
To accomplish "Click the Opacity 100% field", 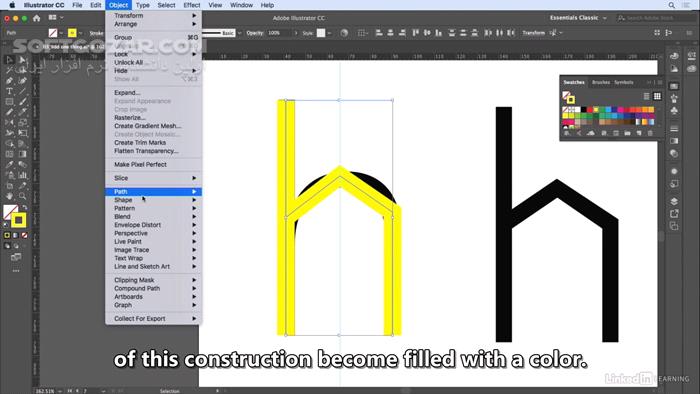I will 279,33.
